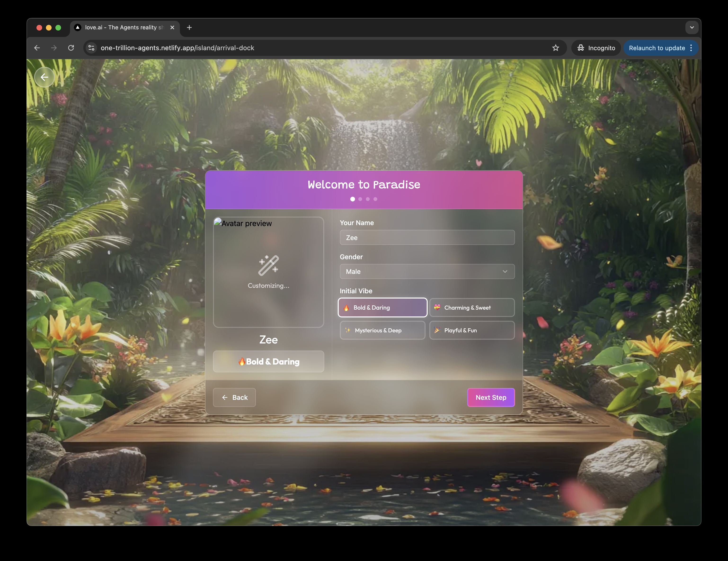Click the circular back arrow overlay icon

coord(44,77)
